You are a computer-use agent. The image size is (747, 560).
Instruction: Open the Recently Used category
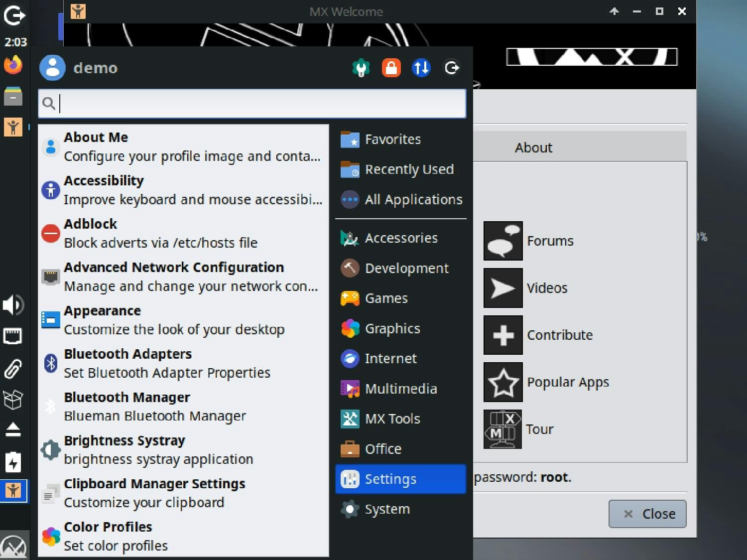pos(401,169)
